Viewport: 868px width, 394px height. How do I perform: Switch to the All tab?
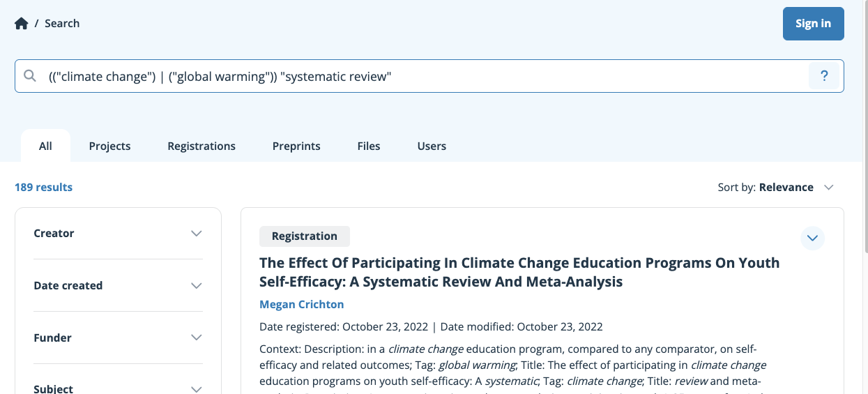coord(45,146)
